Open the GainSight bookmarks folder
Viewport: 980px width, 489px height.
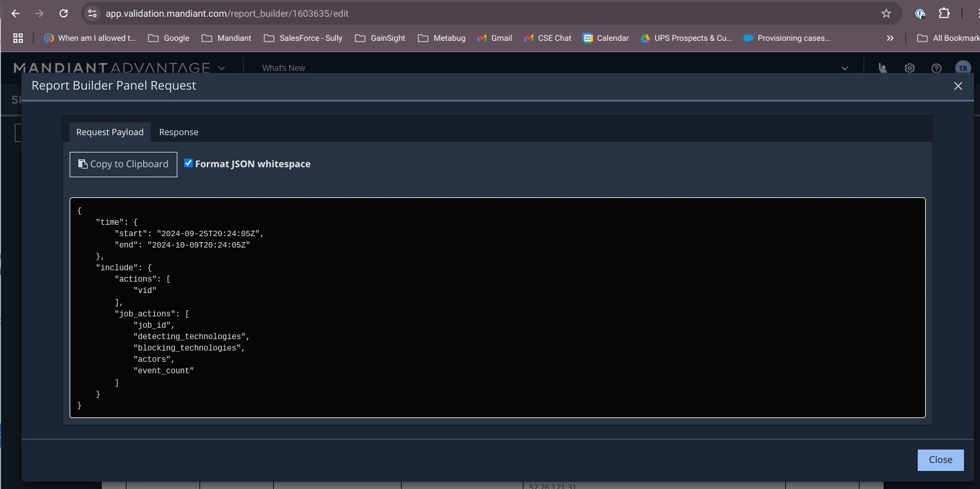coord(380,38)
